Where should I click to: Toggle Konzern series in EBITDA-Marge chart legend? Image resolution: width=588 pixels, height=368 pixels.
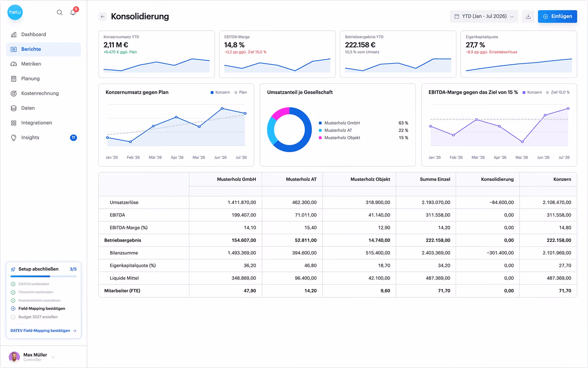(532, 93)
